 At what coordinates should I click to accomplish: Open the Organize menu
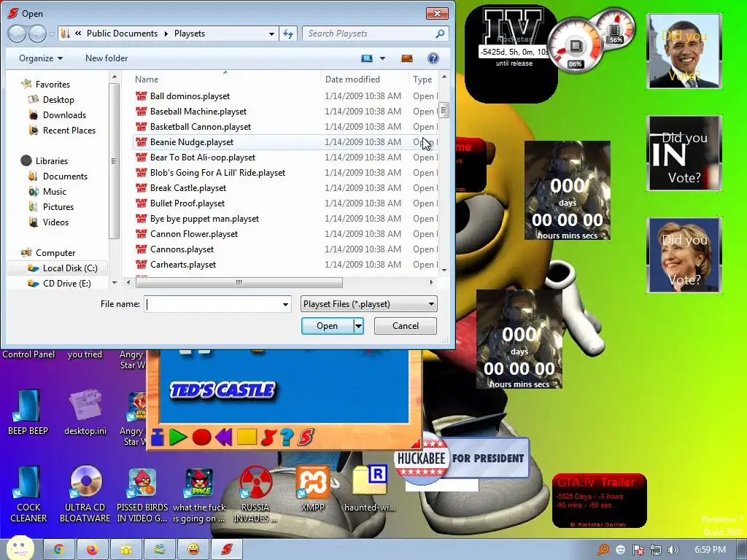tap(41, 58)
